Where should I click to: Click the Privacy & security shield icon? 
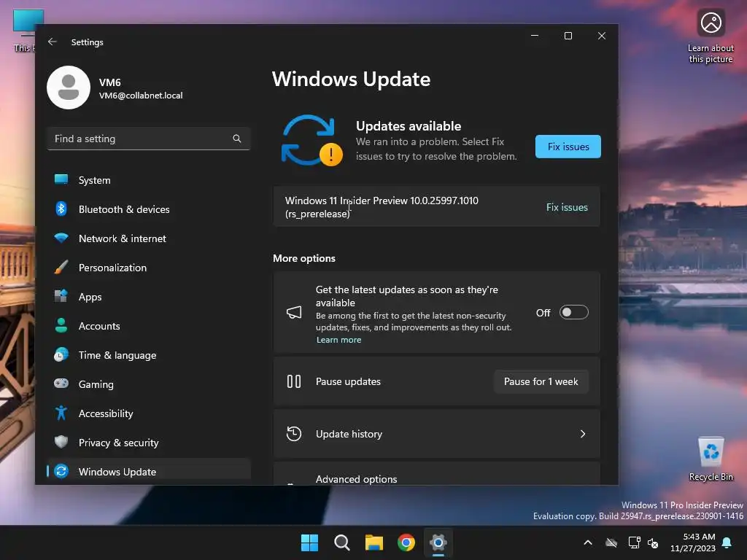coord(61,442)
